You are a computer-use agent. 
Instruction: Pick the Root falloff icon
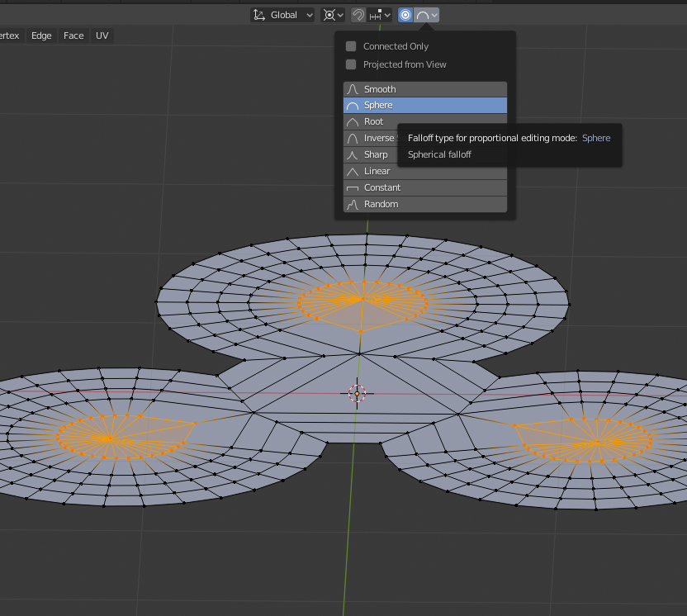click(353, 121)
